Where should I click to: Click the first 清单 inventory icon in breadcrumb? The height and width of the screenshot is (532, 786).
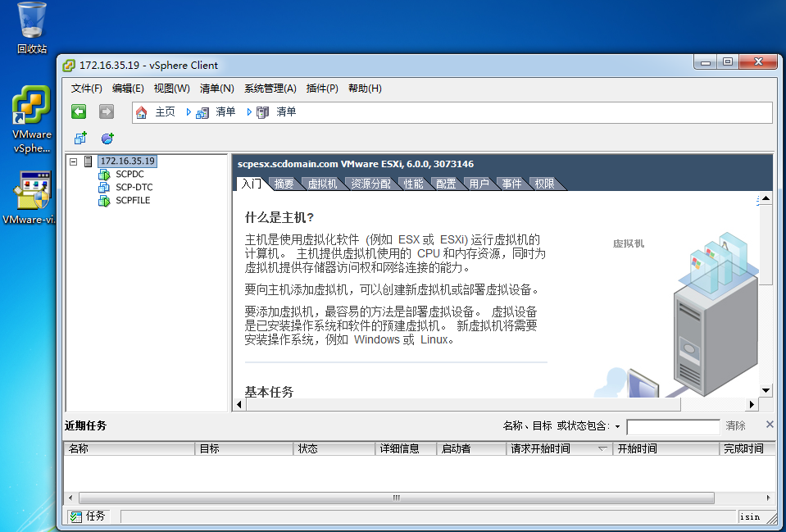[202, 112]
